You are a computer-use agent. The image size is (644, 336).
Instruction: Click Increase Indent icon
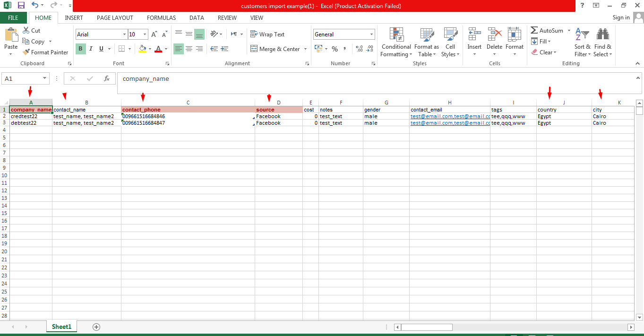tap(224, 49)
